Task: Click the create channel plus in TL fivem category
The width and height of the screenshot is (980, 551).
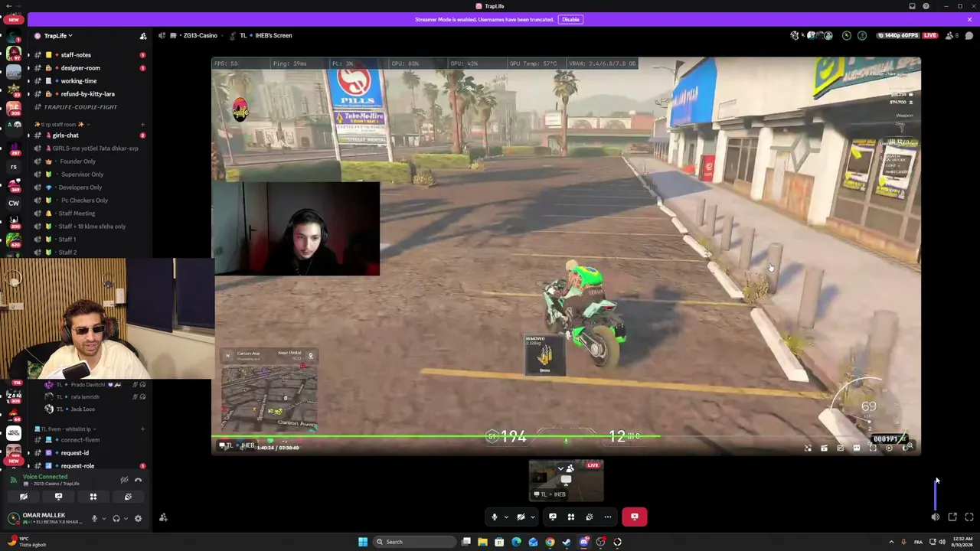Action: pos(142,429)
